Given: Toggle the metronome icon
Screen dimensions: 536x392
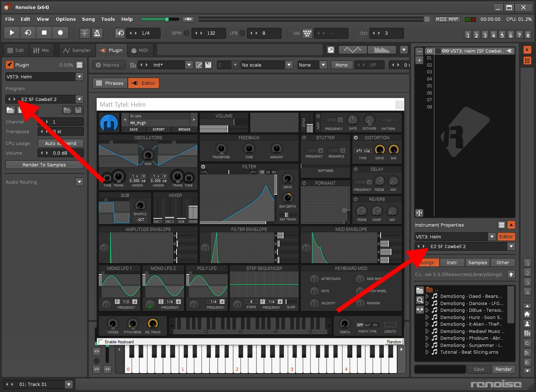Looking at the screenshot, I should coord(97,33).
